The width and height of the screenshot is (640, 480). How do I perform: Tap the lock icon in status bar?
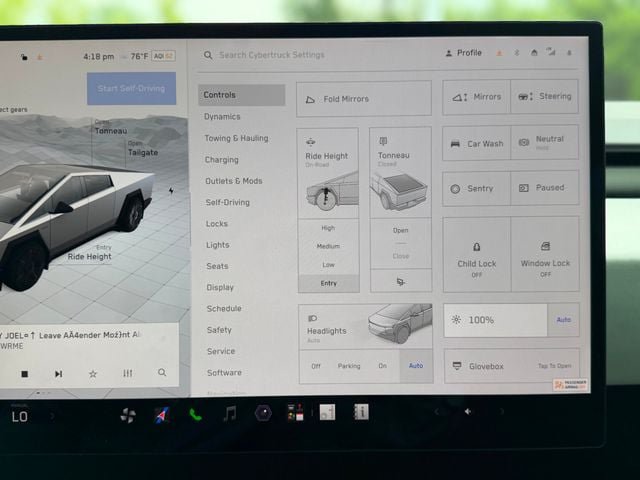point(24,57)
